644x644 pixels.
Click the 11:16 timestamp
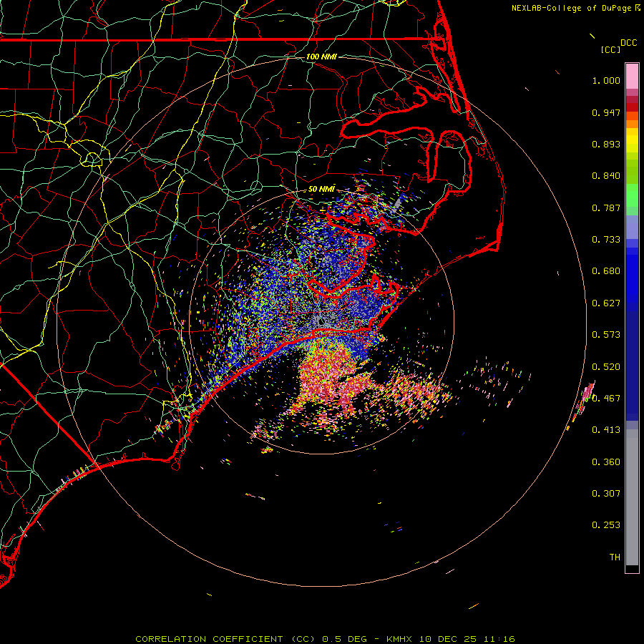pyautogui.click(x=499, y=639)
